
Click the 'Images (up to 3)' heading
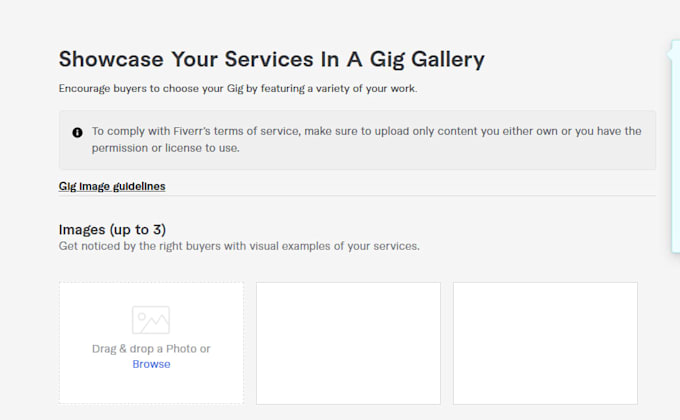point(112,230)
